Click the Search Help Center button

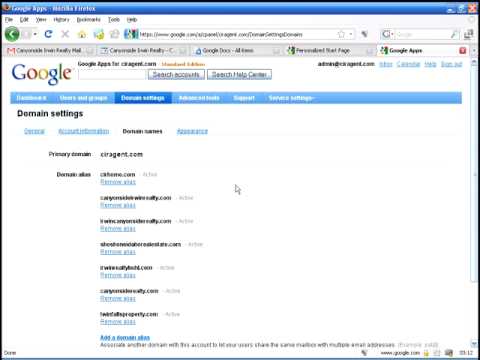(239, 74)
